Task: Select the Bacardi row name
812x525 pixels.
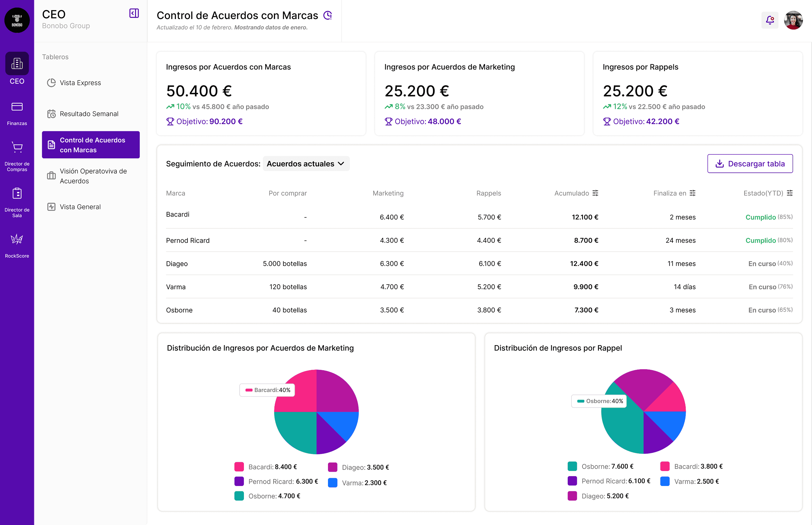Action: coord(178,214)
